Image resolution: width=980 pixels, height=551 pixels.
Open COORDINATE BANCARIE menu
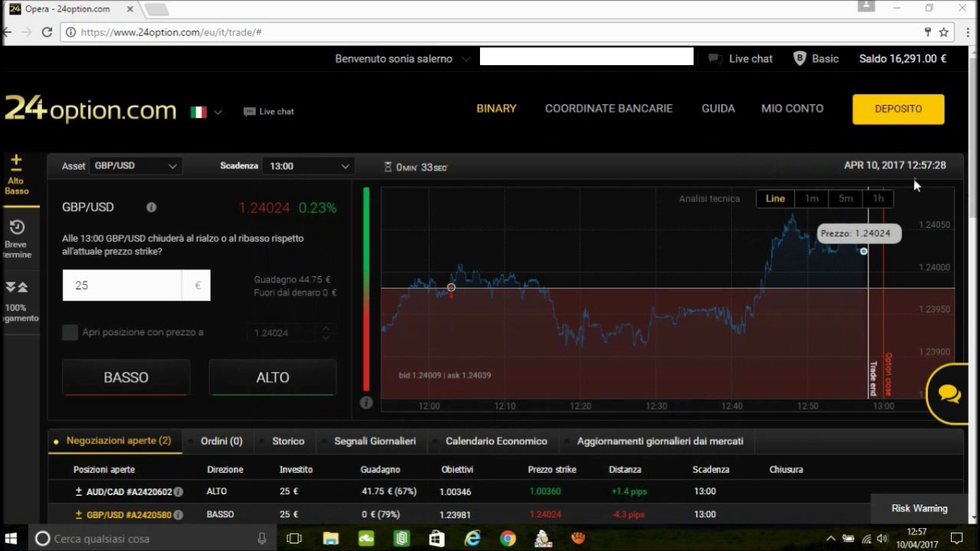(x=609, y=109)
